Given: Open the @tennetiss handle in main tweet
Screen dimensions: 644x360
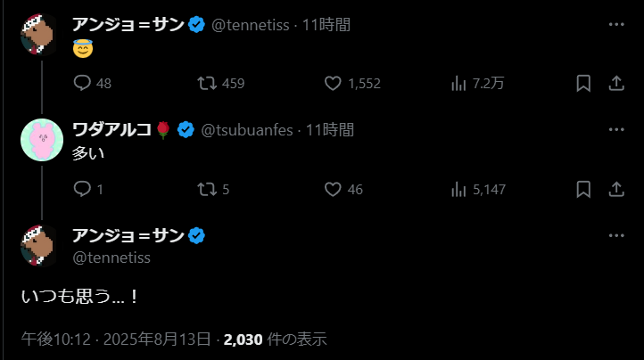Looking at the screenshot, I should (111, 258).
